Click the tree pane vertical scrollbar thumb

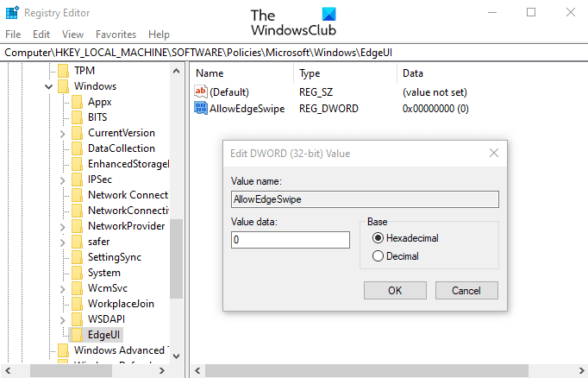[176, 259]
